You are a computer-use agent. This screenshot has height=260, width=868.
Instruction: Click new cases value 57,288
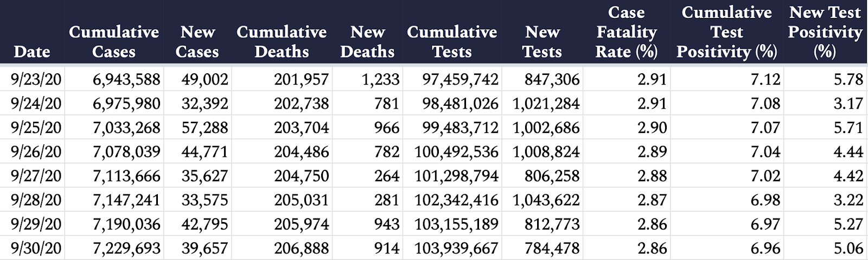(x=205, y=128)
